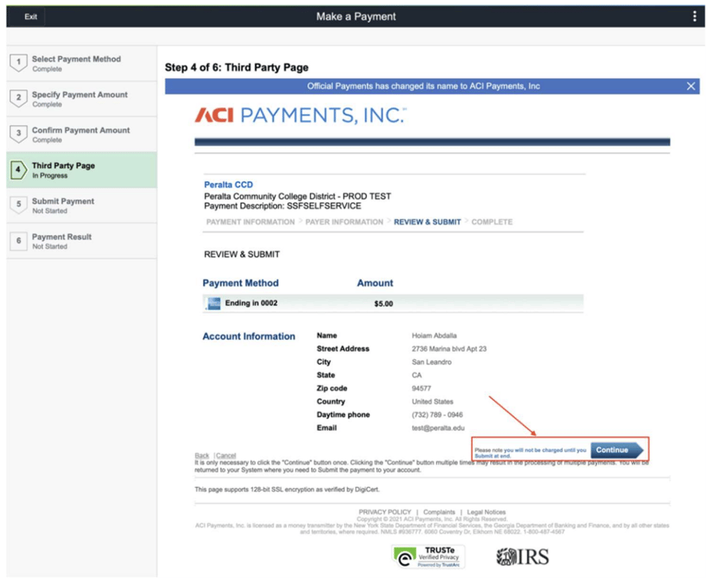
Task: Click the Back link
Action: point(202,455)
